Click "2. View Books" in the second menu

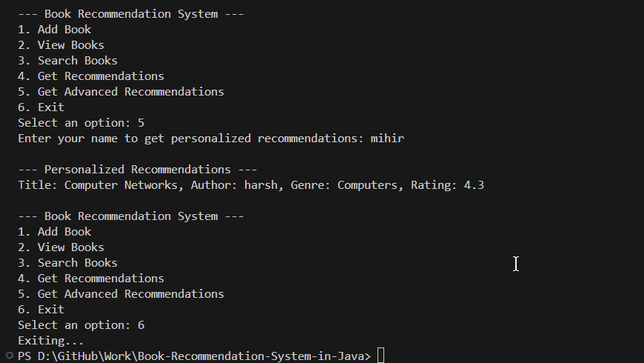[61, 247]
